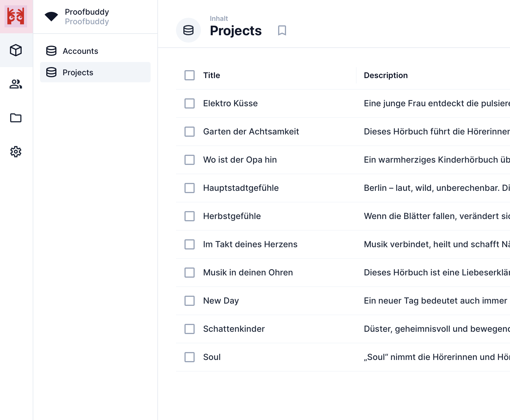Tick the checkbox for New Day
Viewport: 510px width, 420px height.
pos(190,301)
